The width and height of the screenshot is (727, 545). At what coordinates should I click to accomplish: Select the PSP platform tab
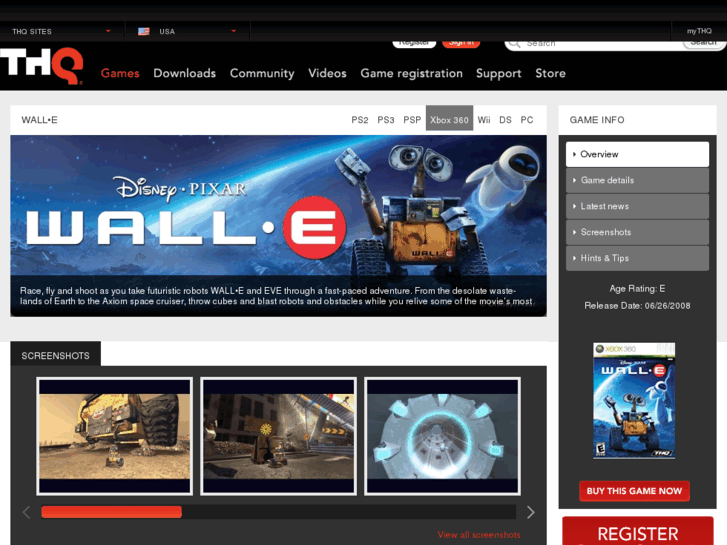(412, 120)
